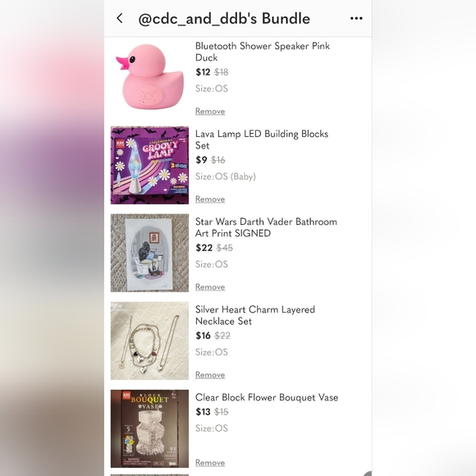
Task: Click the @cdc_and_ddb's Bundle header title
Action: tap(224, 19)
